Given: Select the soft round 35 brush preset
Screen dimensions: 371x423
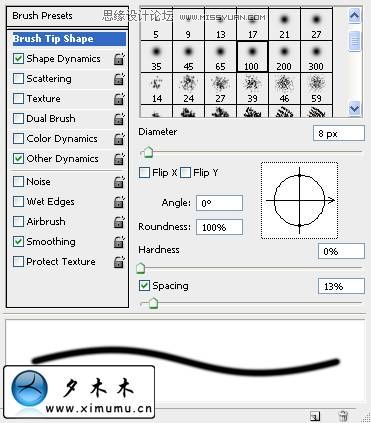Looking at the screenshot, I should pos(156,56).
